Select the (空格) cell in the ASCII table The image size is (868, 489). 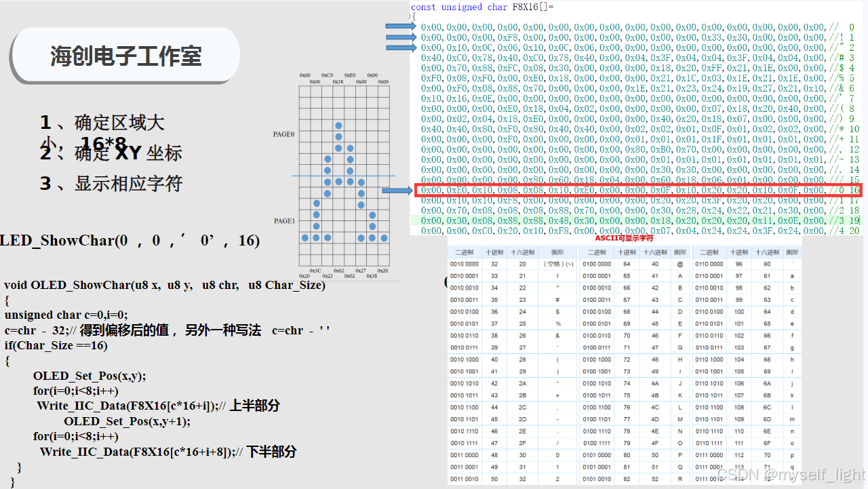(x=558, y=263)
